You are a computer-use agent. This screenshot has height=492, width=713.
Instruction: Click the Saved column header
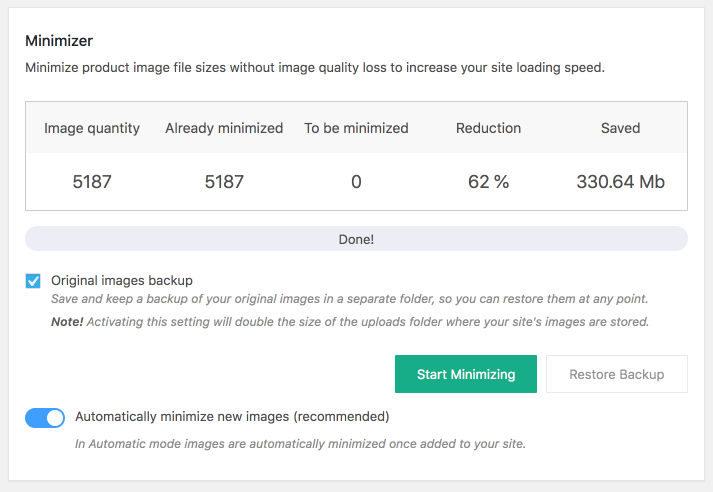click(620, 128)
